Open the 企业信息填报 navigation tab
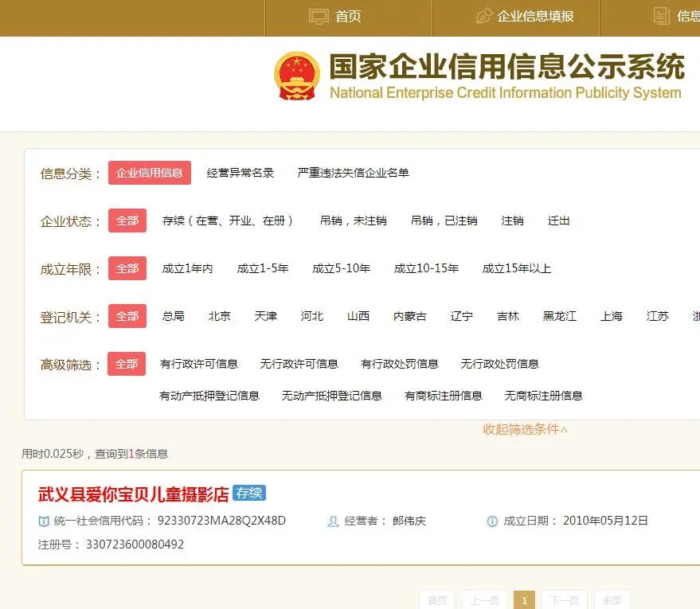This screenshot has height=609, width=700. 516,18
